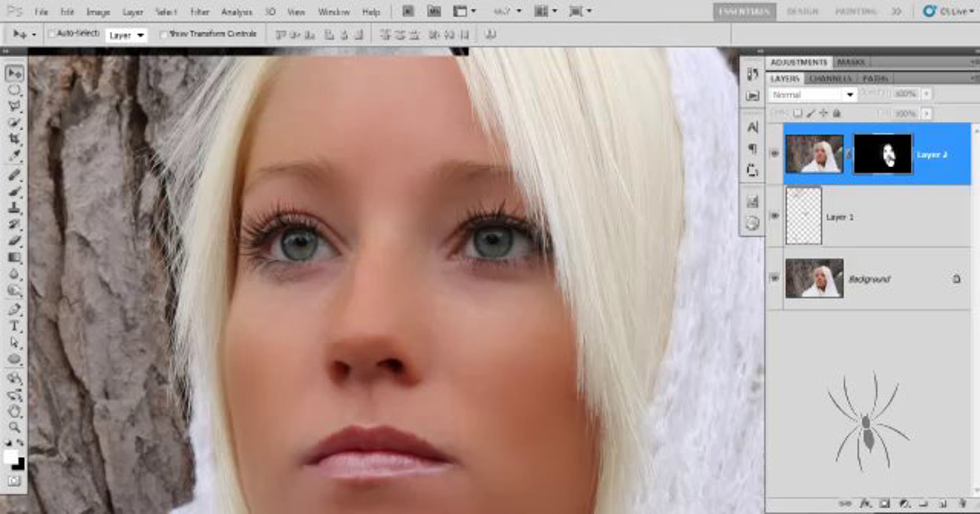The width and height of the screenshot is (980, 514).
Task: Switch to the Essentials workspace
Action: [744, 11]
